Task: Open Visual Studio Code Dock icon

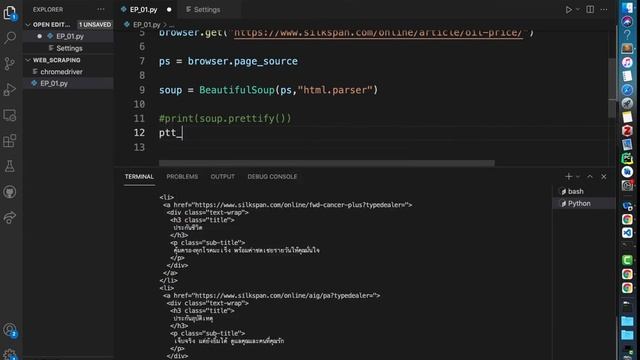Action: tap(627, 233)
